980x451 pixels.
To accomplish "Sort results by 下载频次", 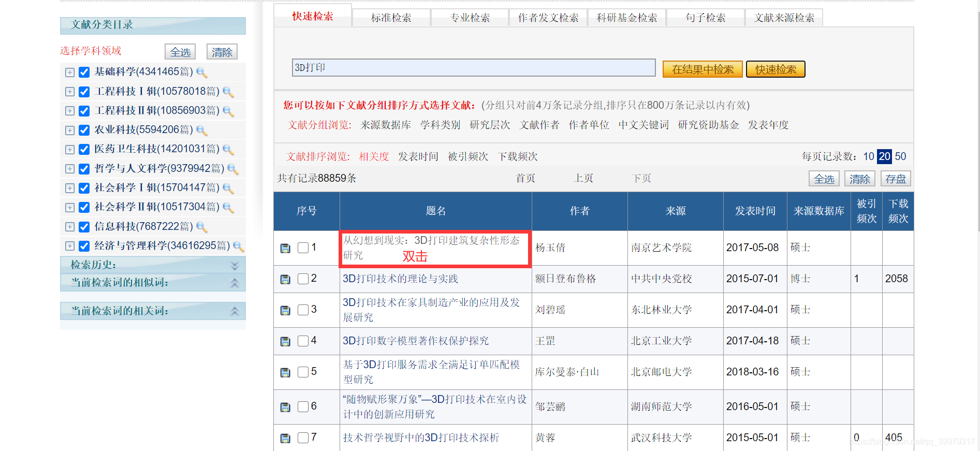I will pyautogui.click(x=518, y=156).
